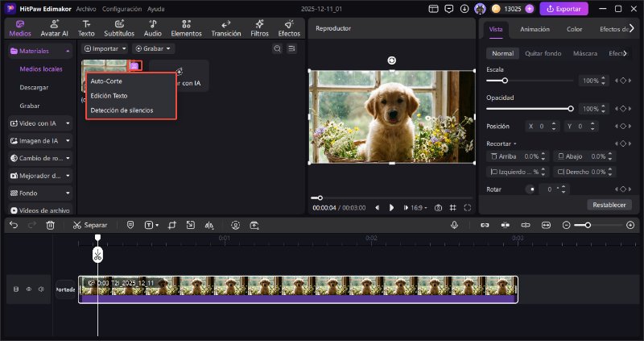Toggle the preview grid overlay
Viewport: 644px width, 341px height.
(453, 207)
